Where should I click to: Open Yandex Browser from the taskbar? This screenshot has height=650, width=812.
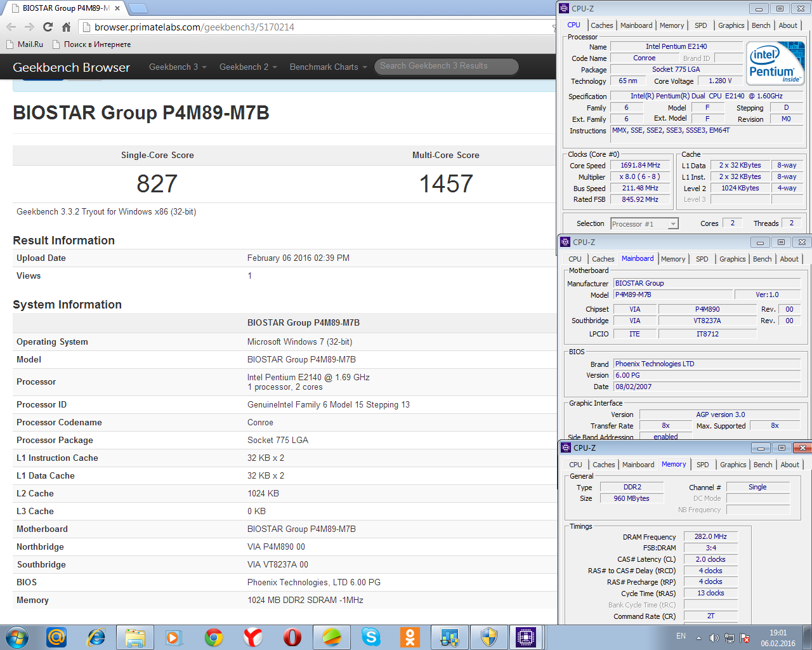[253, 637]
